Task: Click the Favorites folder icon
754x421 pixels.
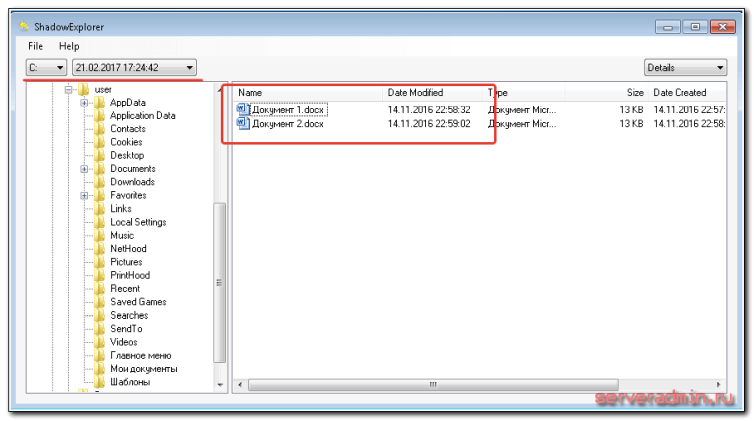Action: tap(100, 195)
